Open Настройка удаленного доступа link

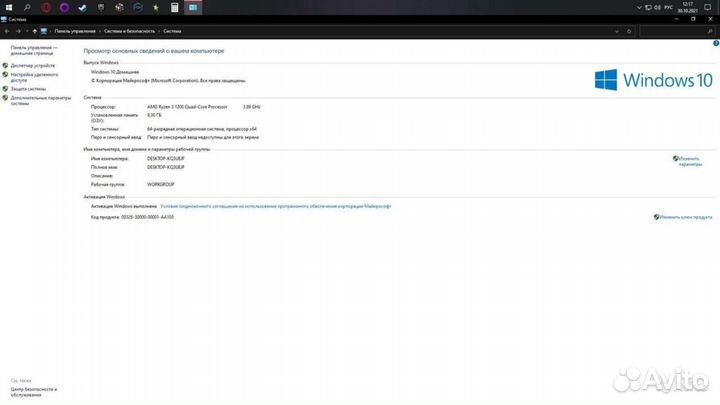(34, 77)
